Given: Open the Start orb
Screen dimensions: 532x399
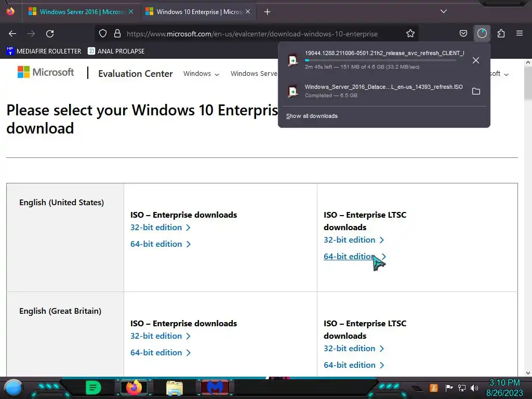Looking at the screenshot, I should (x=14, y=388).
